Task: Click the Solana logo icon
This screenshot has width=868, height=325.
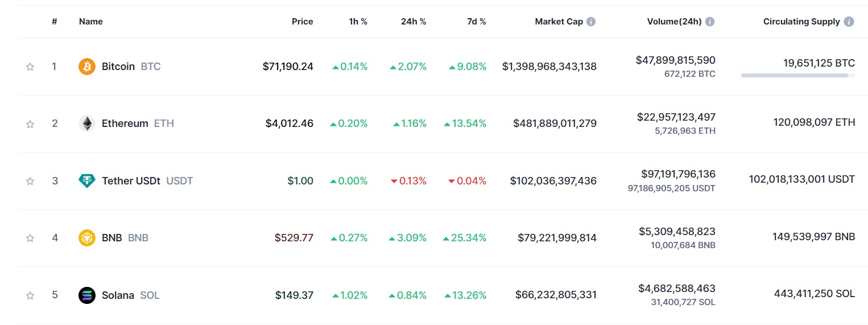Action: (x=87, y=295)
